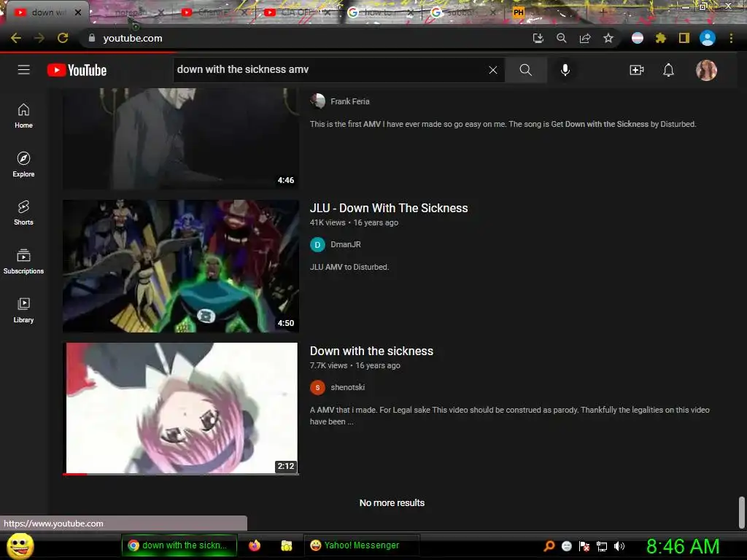
Task: Click the share page icon
Action: 585,38
